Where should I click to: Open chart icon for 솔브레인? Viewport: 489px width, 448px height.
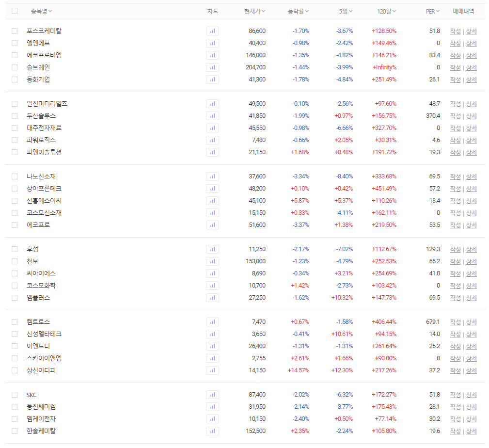[212, 67]
